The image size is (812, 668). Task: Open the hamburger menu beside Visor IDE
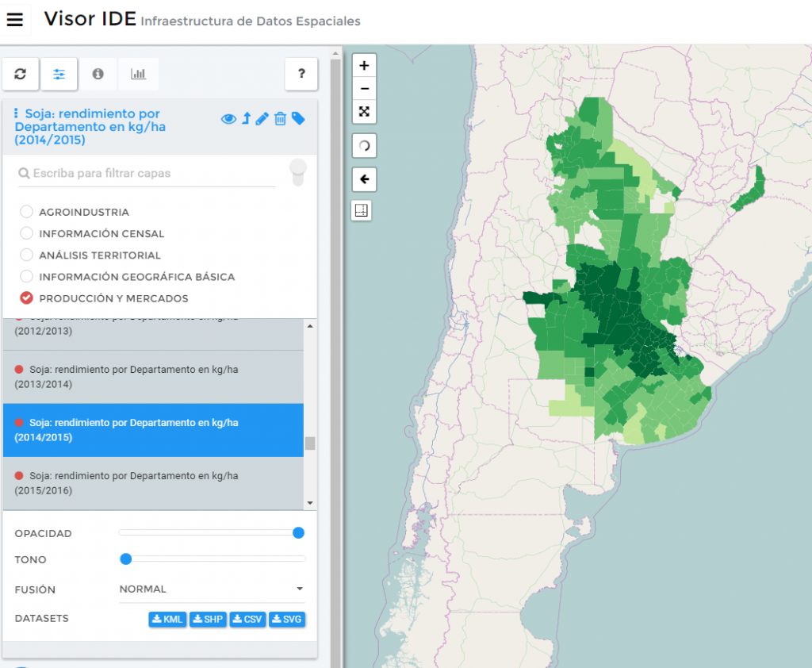tap(15, 20)
